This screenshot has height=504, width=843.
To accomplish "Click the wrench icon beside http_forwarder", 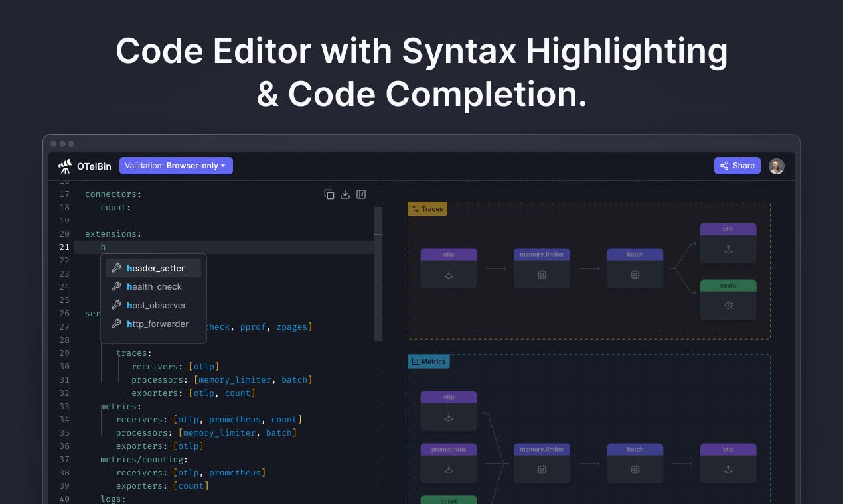I will tap(116, 324).
